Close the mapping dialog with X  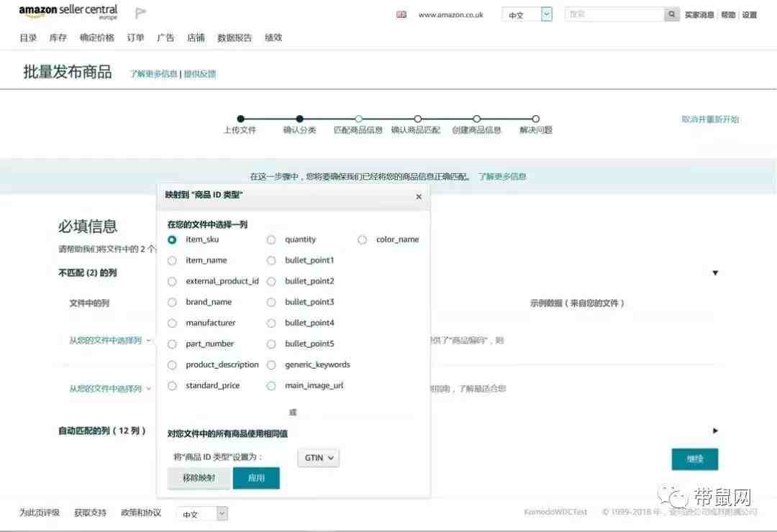tap(419, 197)
